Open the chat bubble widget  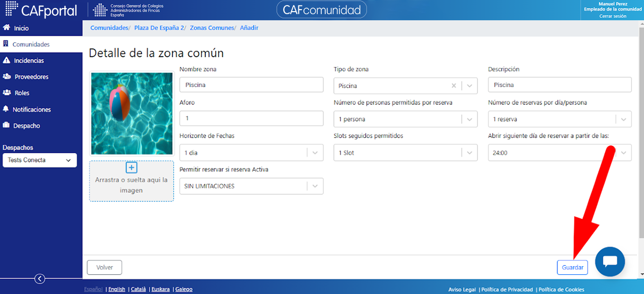click(609, 262)
